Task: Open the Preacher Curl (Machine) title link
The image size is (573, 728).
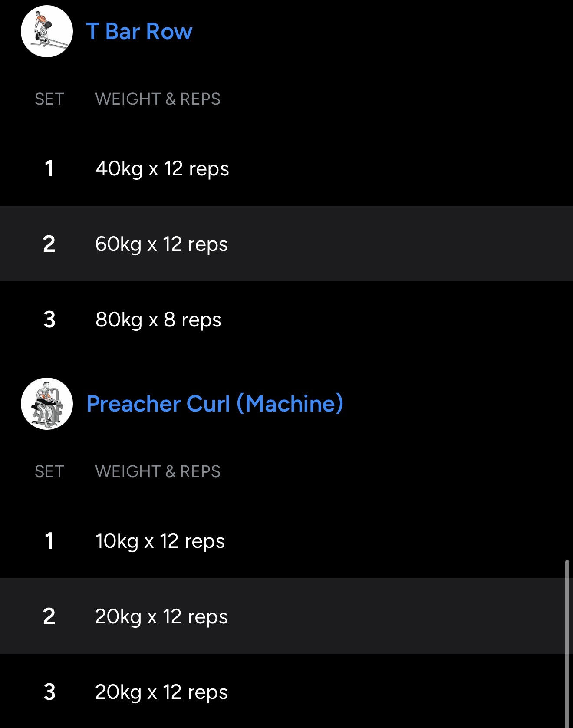Action: 215,404
